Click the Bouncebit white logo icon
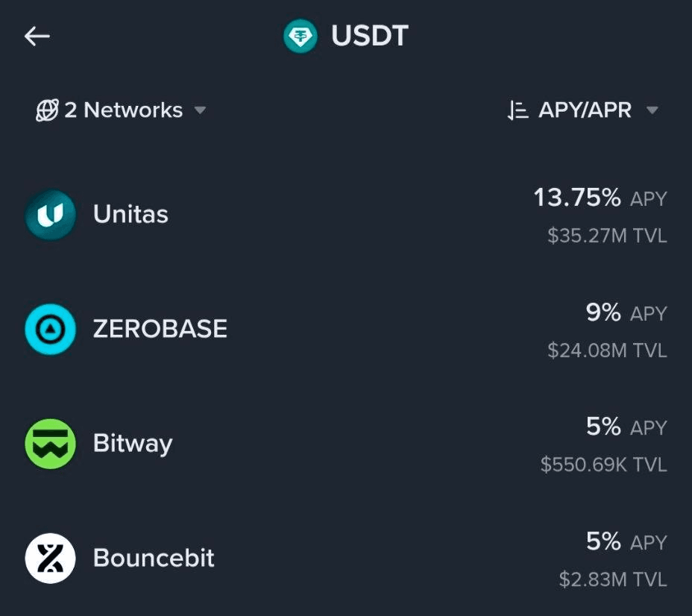 50,558
